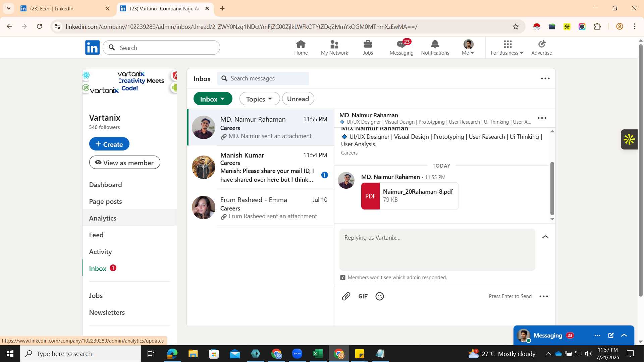The image size is (644, 362).
Task: Open Windows notification center
Action: pyautogui.click(x=630, y=354)
